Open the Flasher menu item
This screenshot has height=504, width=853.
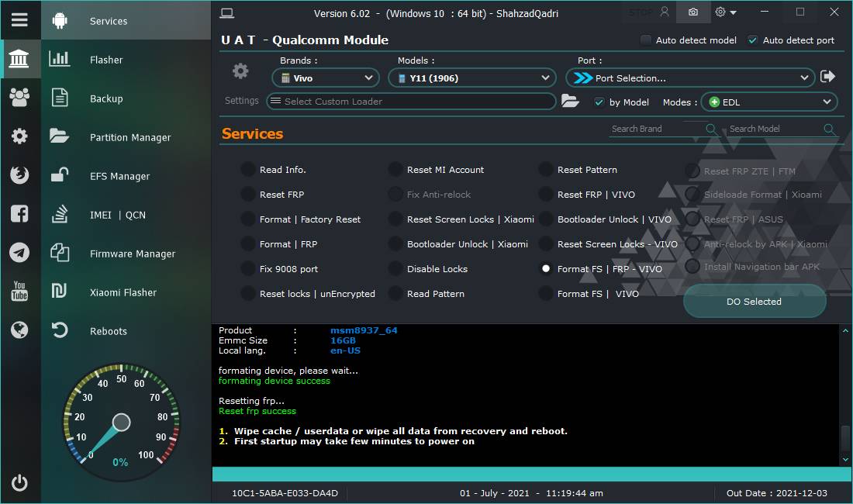(126, 59)
